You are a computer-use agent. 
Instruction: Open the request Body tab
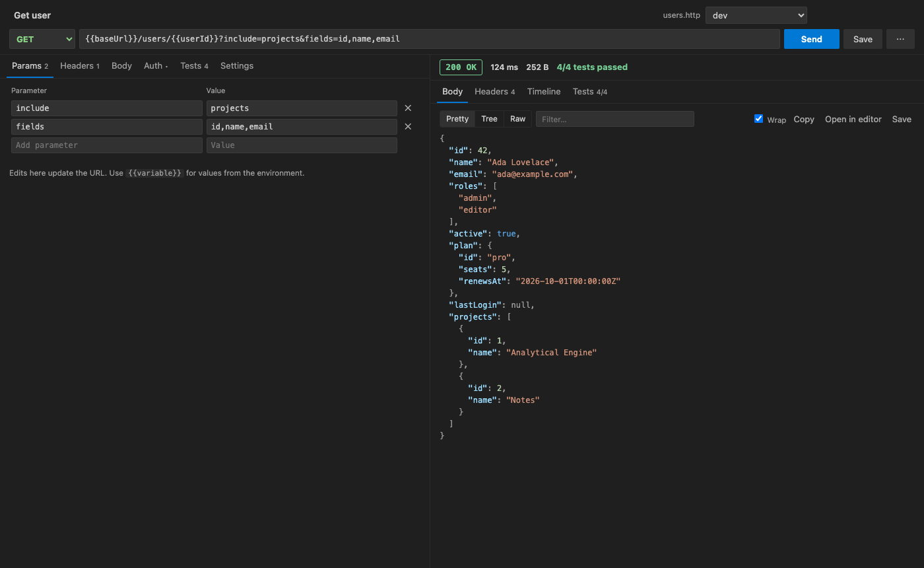(x=121, y=66)
